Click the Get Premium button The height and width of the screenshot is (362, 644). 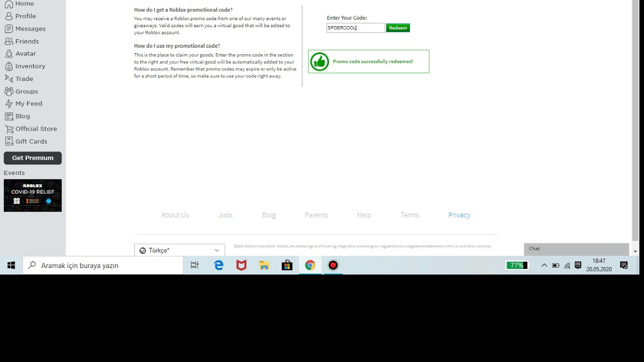[33, 158]
